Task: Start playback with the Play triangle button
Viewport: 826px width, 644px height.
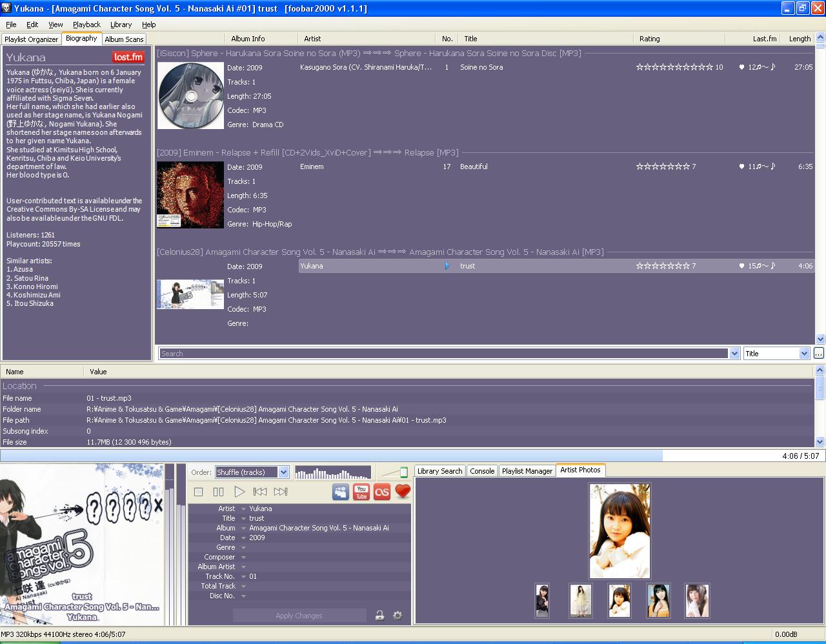Action: [239, 492]
